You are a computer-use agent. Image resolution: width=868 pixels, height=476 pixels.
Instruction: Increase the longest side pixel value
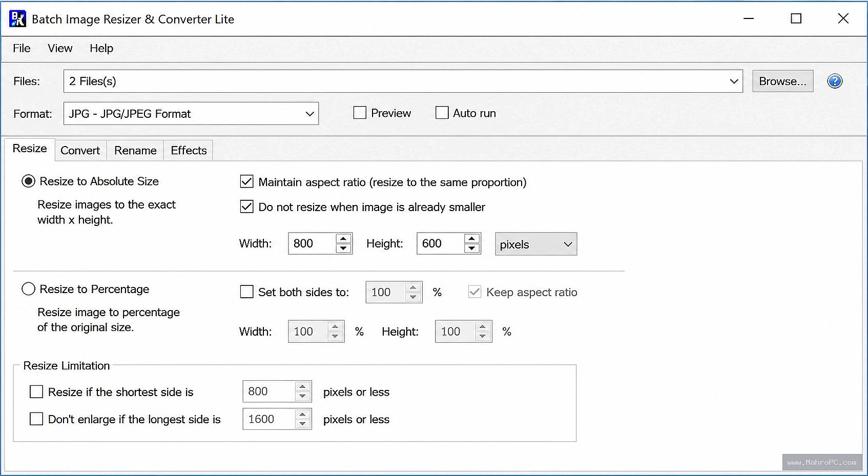(x=303, y=414)
